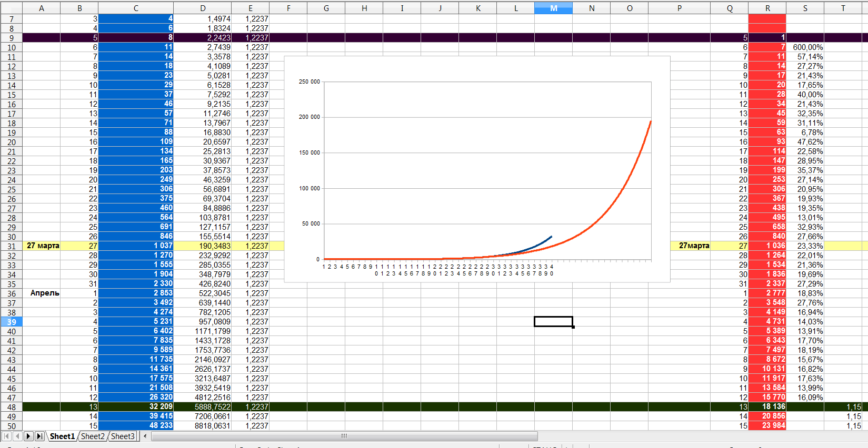The height and width of the screenshot is (448, 868).
Task: Select red cell with value 10 131
Action: pos(767,369)
